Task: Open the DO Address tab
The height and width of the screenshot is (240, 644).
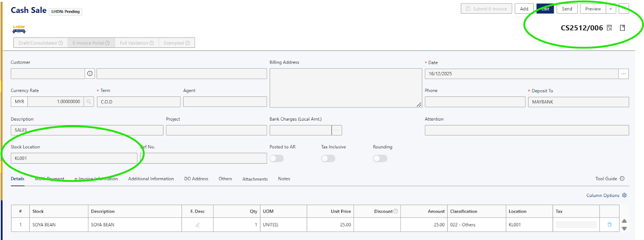Action: (196, 179)
